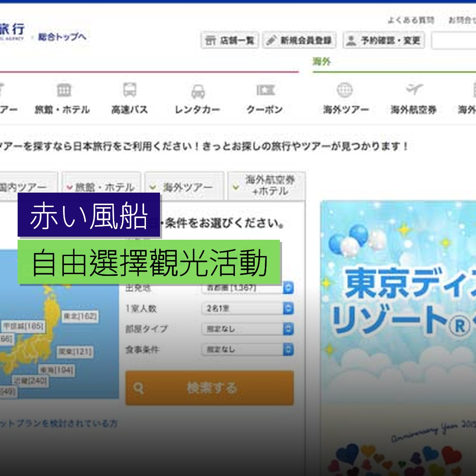Image resolution: width=476 pixels, height=476 pixels.
Task: Open クーポン via the ticket icon
Action: coord(265,91)
